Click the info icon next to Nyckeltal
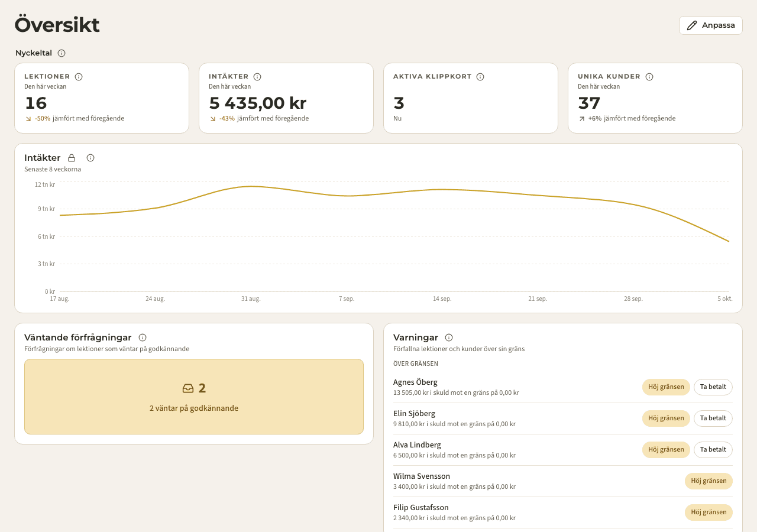757x532 pixels. (x=62, y=53)
